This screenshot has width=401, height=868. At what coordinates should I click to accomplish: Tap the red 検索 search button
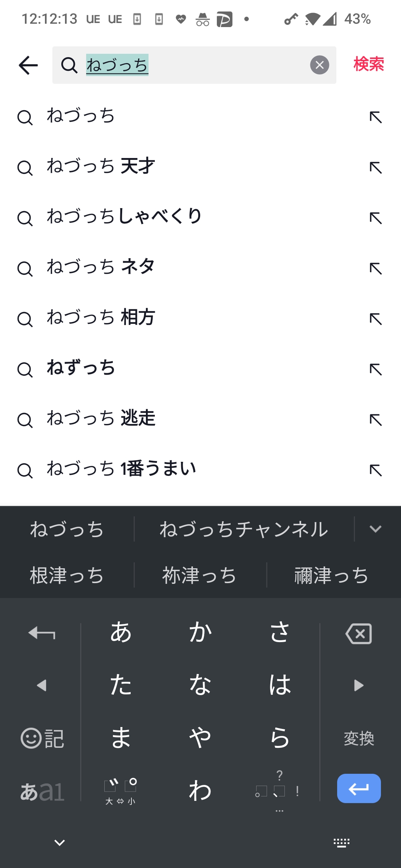(368, 64)
